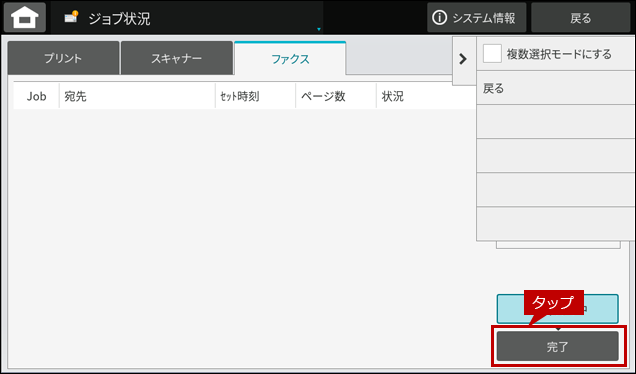This screenshot has width=636, height=374.
Task: Open the small teal triangle dropdown in header
Action: [x=319, y=29]
